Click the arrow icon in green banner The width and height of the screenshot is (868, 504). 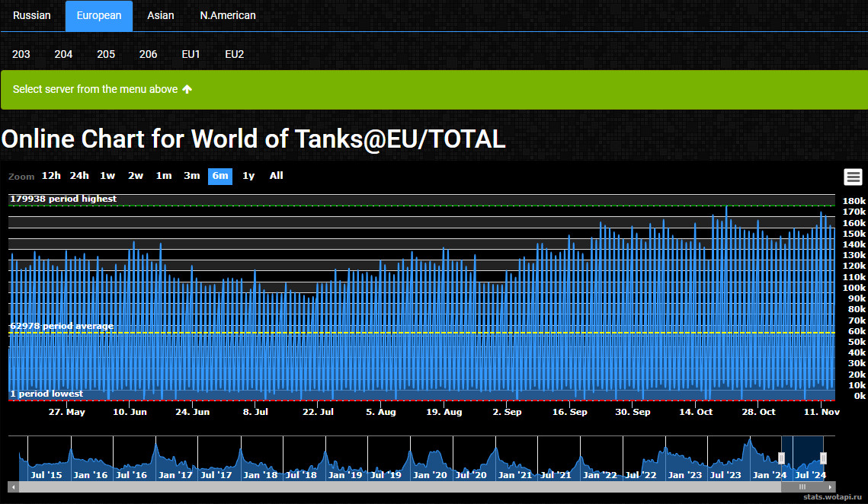point(187,89)
